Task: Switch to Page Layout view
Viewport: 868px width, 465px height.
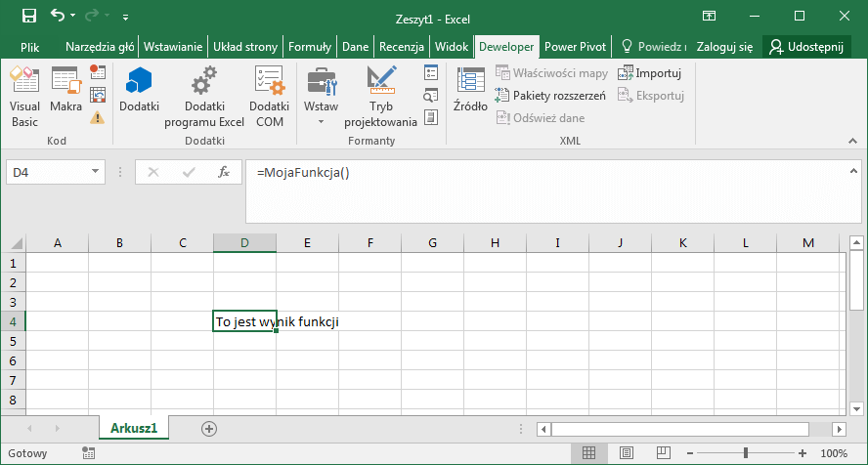Action: coord(627,453)
